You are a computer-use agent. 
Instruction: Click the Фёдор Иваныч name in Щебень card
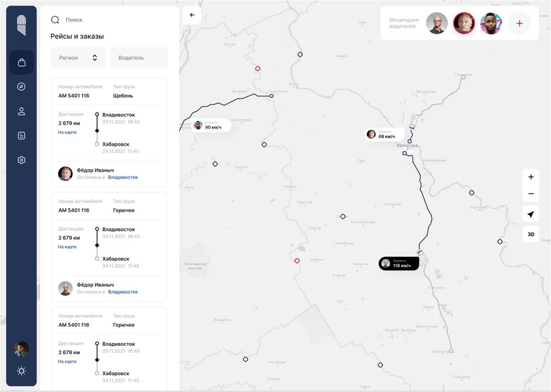click(95, 170)
